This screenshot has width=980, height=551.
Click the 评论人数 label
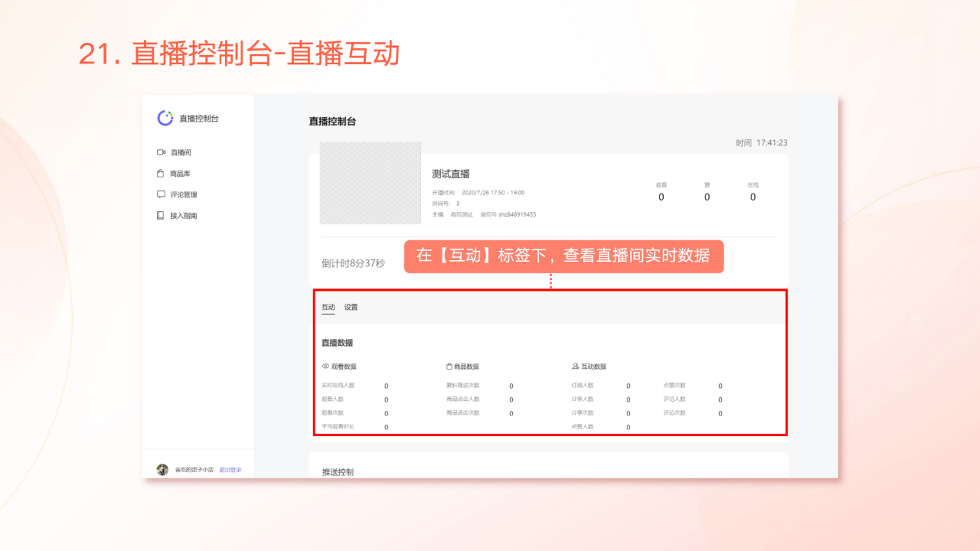[675, 399]
